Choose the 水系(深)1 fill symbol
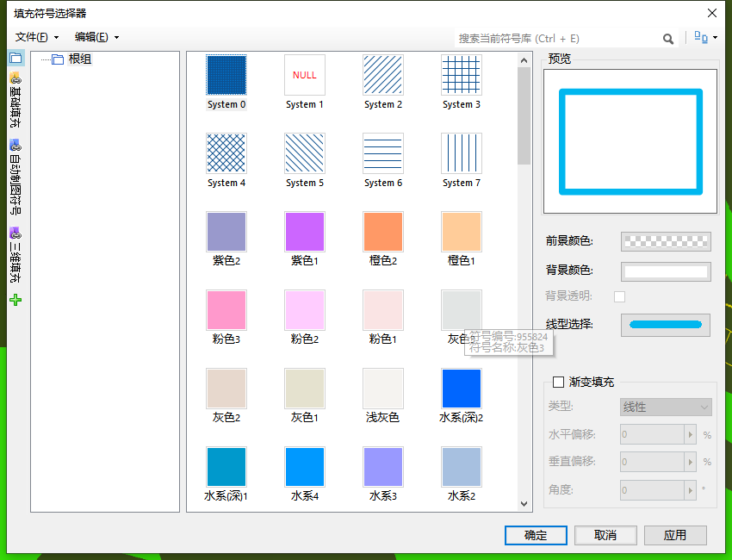This screenshot has width=732, height=560. click(226, 468)
